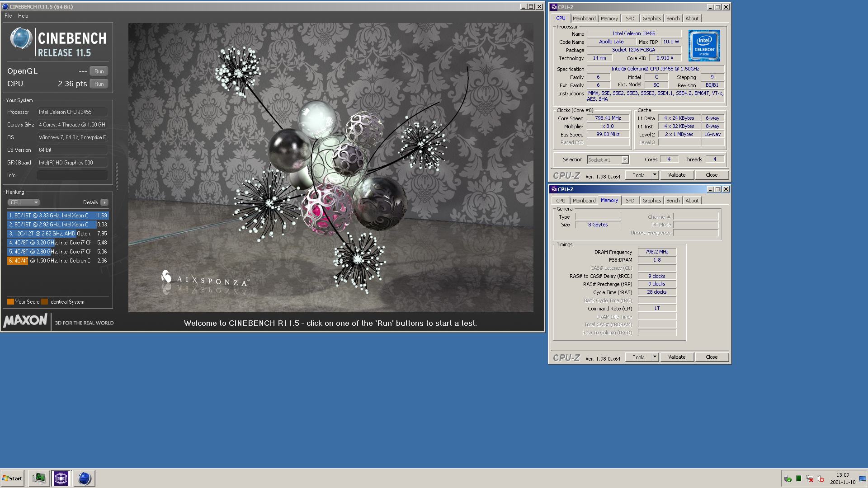Click the Cinebench logo icon
The height and width of the screenshot is (488, 868).
point(21,39)
